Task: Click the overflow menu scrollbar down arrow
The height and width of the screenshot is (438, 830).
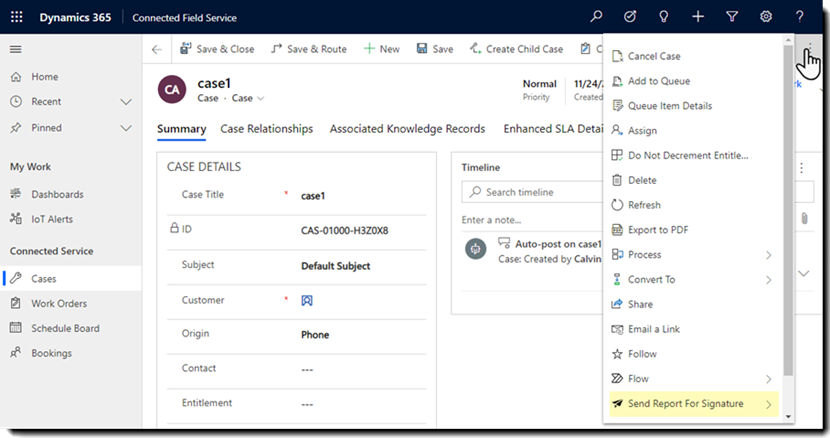Action: coord(788,417)
